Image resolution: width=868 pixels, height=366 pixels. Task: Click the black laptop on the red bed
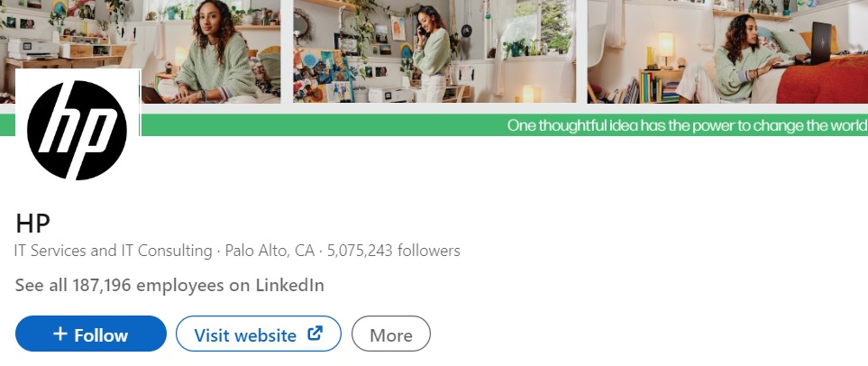[818, 44]
